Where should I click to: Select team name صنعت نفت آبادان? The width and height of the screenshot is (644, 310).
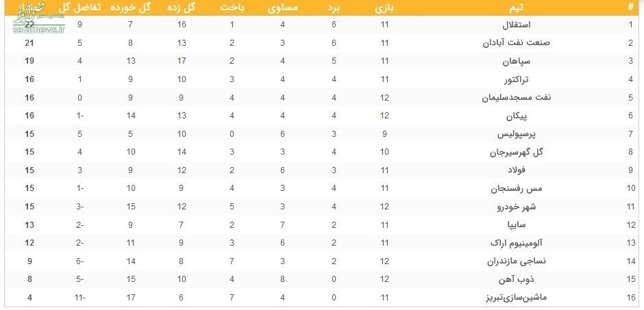point(517,43)
